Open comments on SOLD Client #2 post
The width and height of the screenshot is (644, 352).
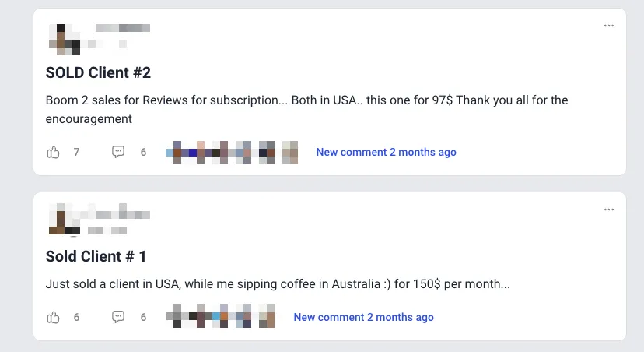[118, 152]
